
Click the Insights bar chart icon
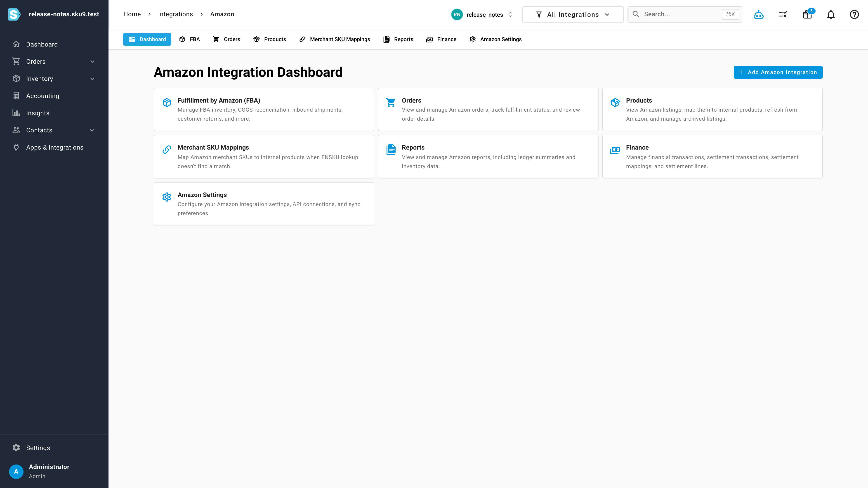point(16,113)
